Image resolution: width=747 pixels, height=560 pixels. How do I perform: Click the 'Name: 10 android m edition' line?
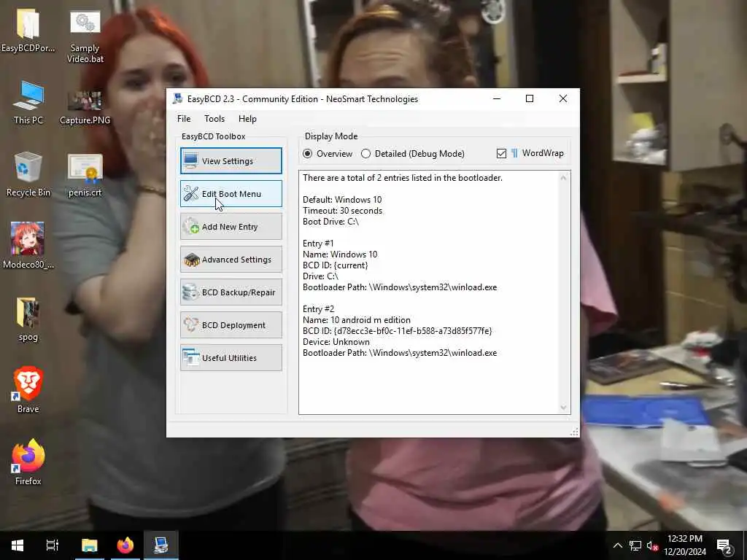356,320
